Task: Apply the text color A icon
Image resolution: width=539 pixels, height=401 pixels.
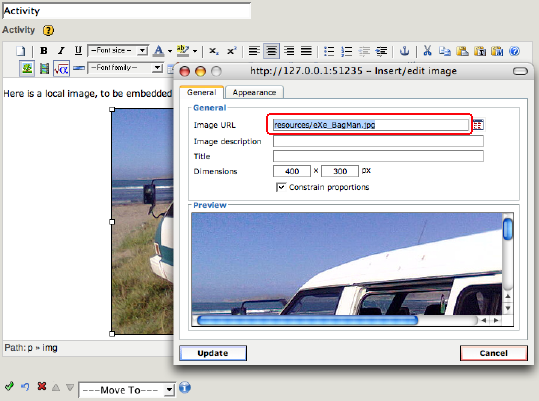Action: (x=158, y=51)
